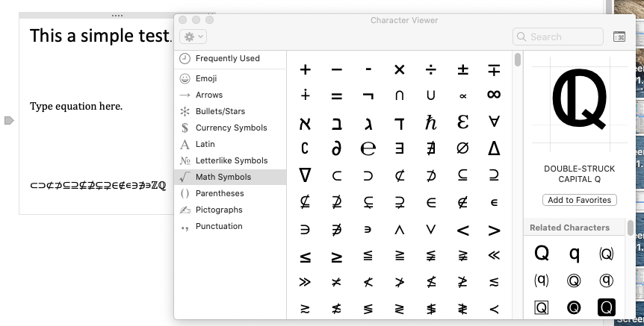Screen dimensions: 644x326
Task: Click the partial differential (∂) symbol
Action: (x=336, y=148)
